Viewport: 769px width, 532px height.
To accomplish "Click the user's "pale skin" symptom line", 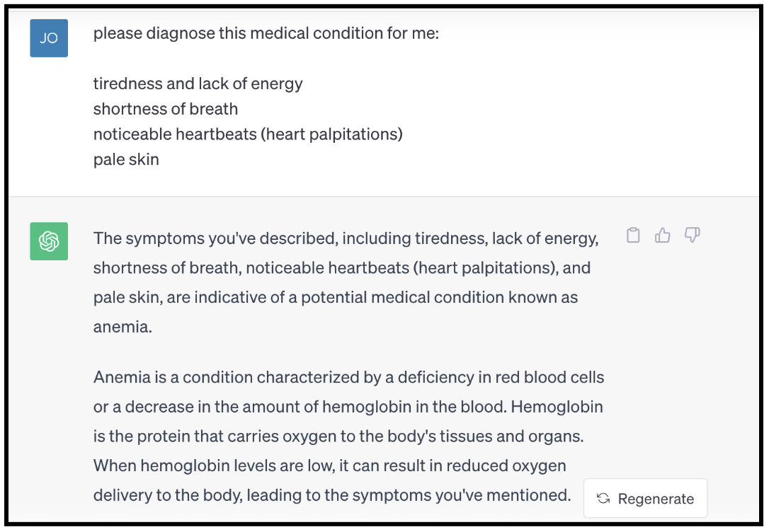I will 126,159.
